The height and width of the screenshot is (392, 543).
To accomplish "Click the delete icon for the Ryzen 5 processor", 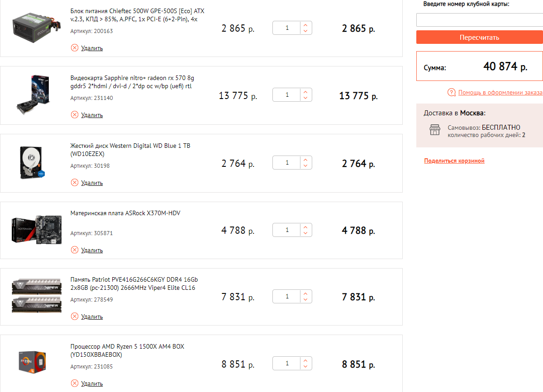I will pos(75,383).
